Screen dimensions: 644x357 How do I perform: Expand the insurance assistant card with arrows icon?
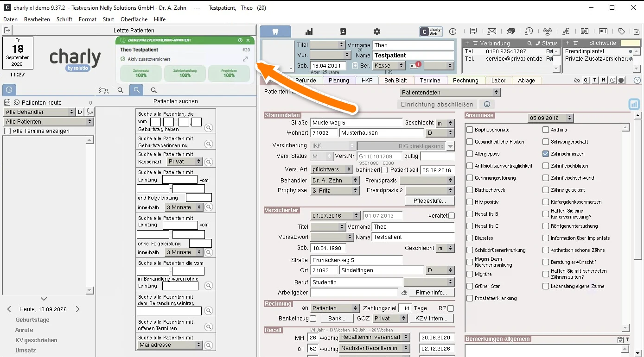(x=245, y=59)
